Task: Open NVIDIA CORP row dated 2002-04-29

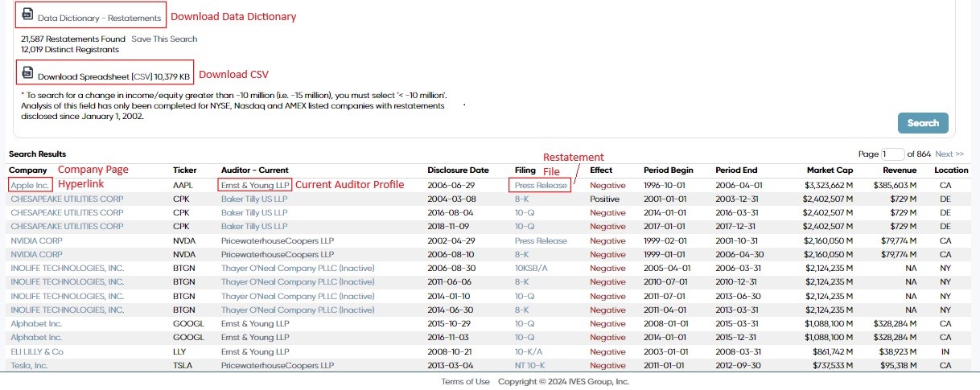Action: 37,240
